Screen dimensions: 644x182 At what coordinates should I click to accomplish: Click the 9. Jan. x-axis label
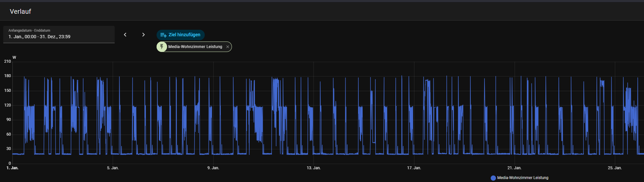coord(213,168)
